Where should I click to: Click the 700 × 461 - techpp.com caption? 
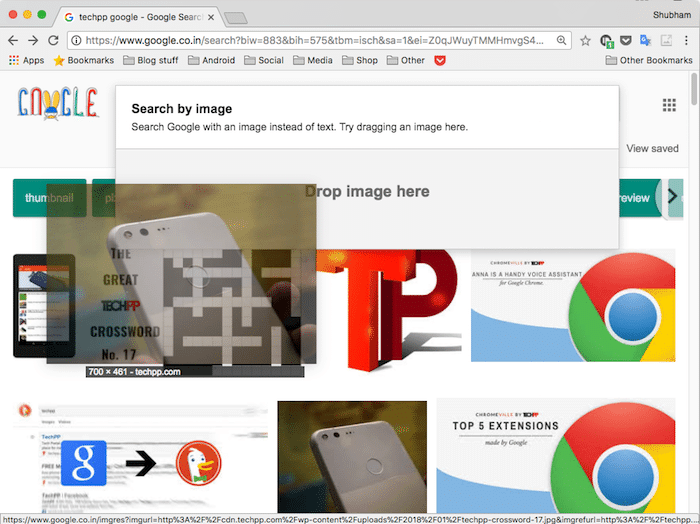pos(134,372)
